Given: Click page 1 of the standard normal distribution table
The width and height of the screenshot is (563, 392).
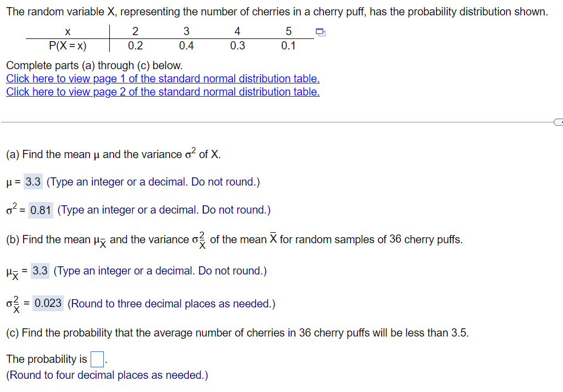Looking at the screenshot, I should click(x=162, y=79).
